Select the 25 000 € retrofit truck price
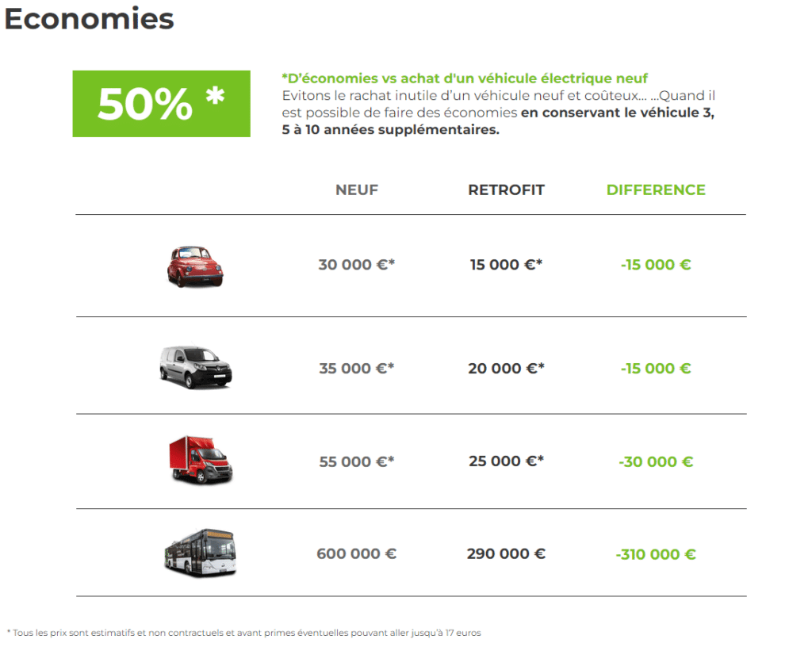Image resolution: width=812 pixels, height=647 pixels. (506, 461)
